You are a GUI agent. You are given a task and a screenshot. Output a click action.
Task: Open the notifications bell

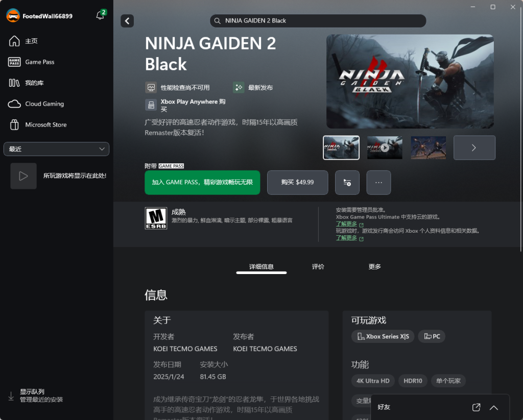(x=100, y=15)
